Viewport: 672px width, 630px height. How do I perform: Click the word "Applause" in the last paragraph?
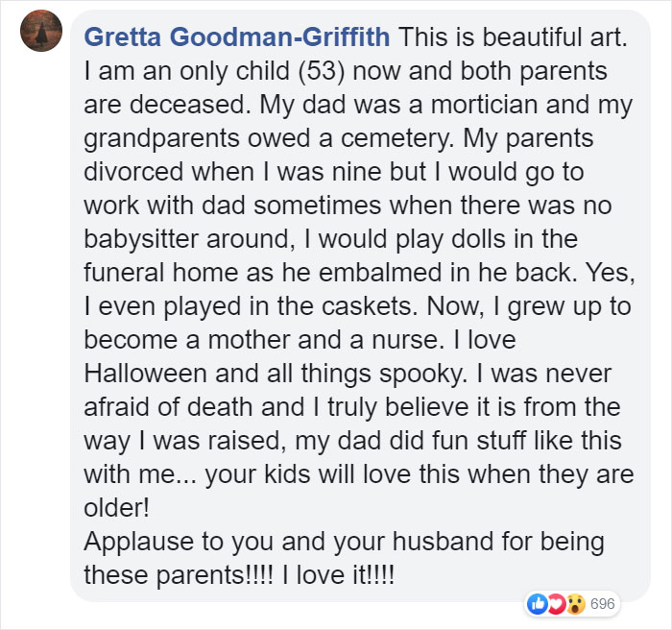(x=138, y=543)
